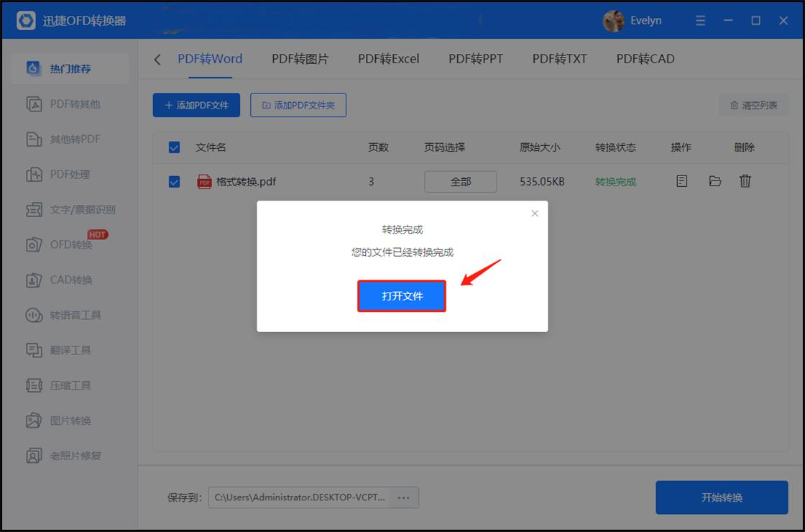Click the 添加PDF文件夹 button
Image resolution: width=805 pixels, height=532 pixels.
pyautogui.click(x=298, y=105)
